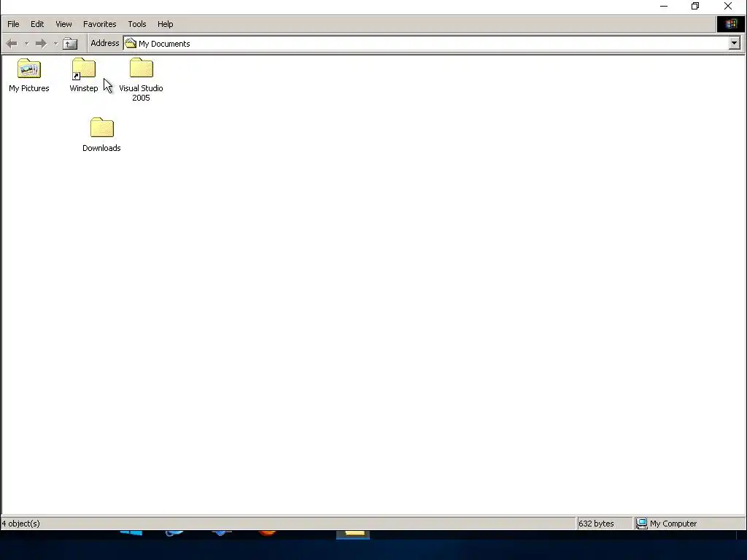The image size is (747, 560).
Task: Click the Forward arrow toolbar button
Action: pos(42,44)
